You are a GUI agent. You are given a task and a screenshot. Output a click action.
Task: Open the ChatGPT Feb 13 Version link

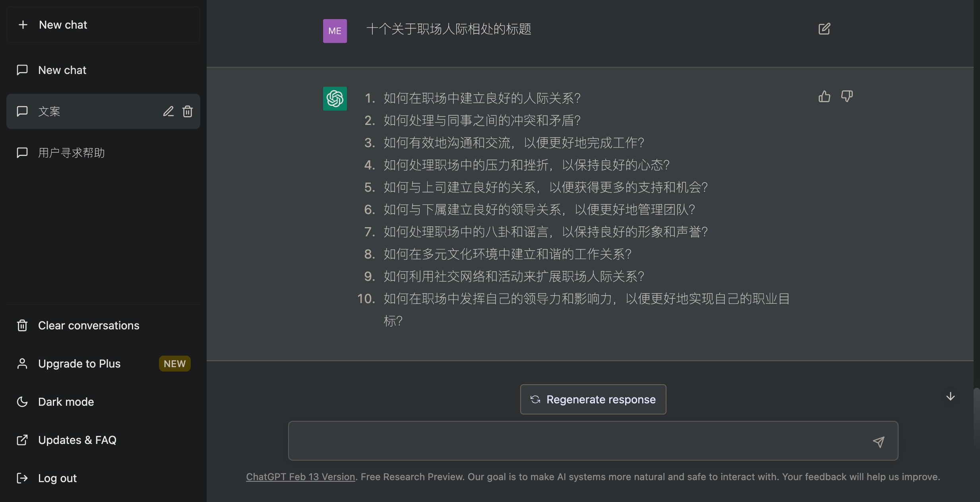pyautogui.click(x=300, y=477)
